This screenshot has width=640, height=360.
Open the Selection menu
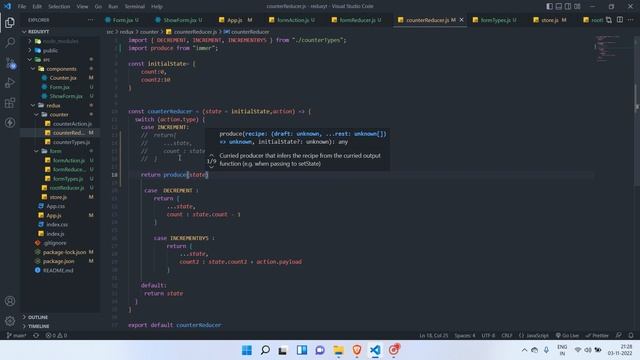pos(59,7)
